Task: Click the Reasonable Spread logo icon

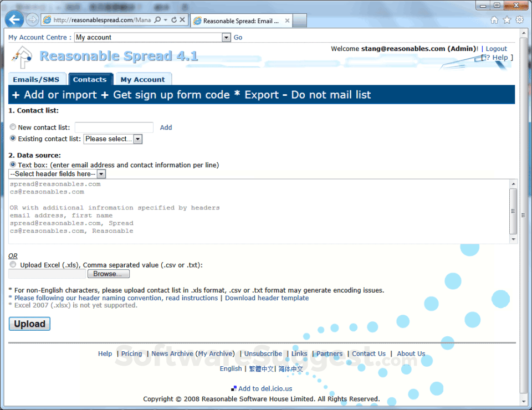Action: tap(22, 57)
